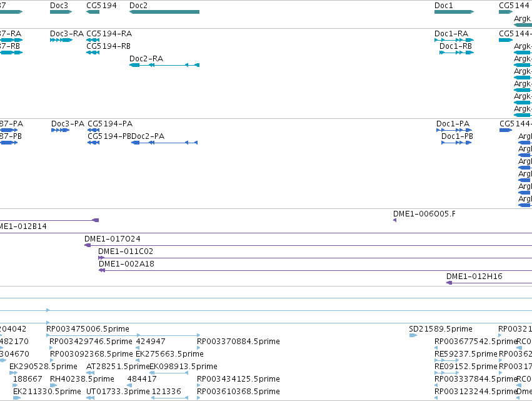Select the CG5194-RA transcript
Image resolution: width=532 pixels, height=401 pixels.
[x=93, y=40]
